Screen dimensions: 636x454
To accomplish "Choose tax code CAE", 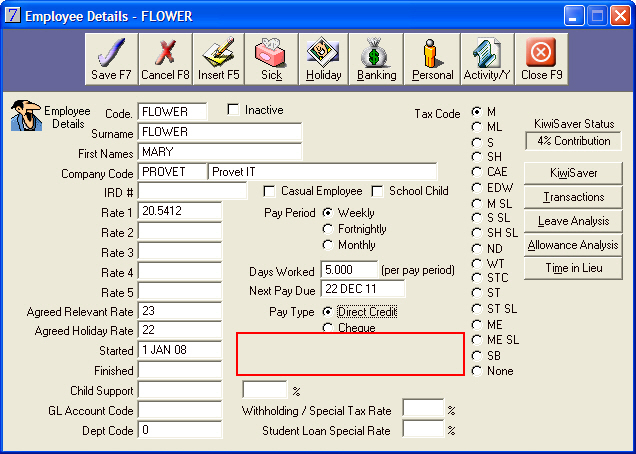I will (477, 172).
